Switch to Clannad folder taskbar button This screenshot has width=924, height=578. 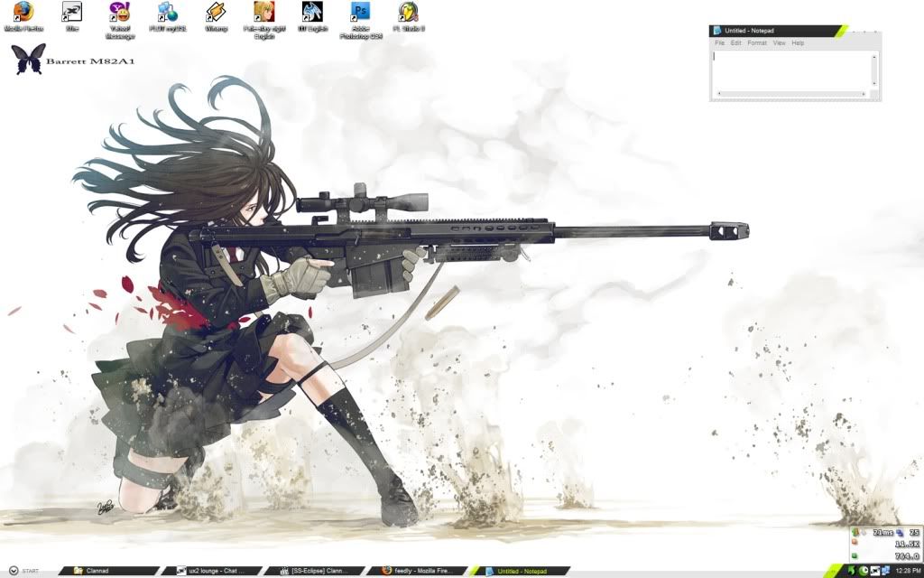coord(109,571)
